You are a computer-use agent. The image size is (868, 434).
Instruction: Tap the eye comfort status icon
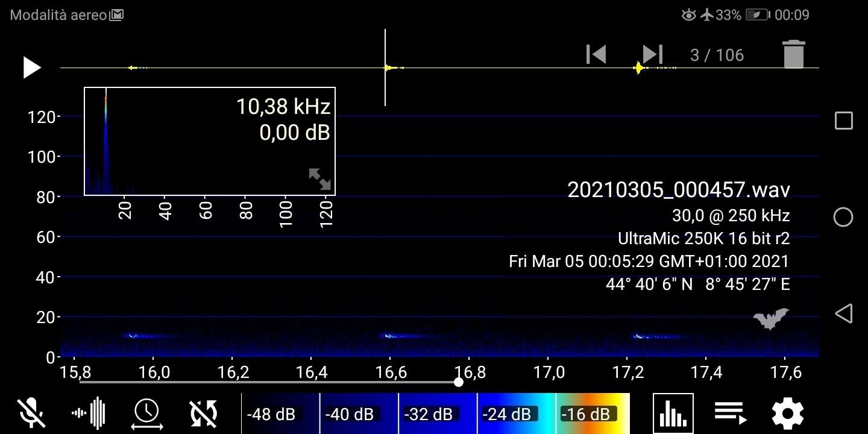[x=689, y=15]
